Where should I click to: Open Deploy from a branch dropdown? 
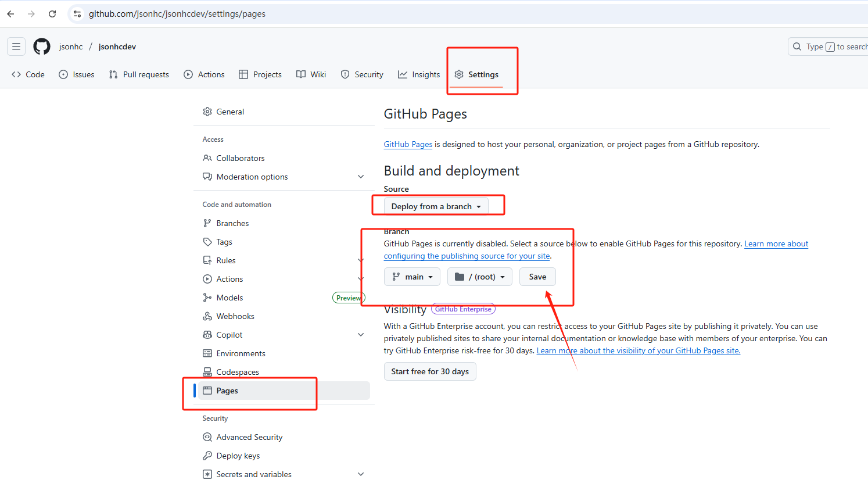(436, 206)
